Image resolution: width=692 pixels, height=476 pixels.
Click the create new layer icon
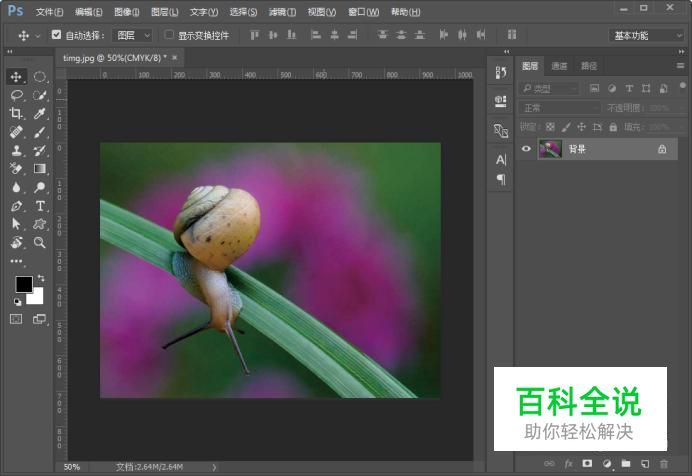click(644, 464)
